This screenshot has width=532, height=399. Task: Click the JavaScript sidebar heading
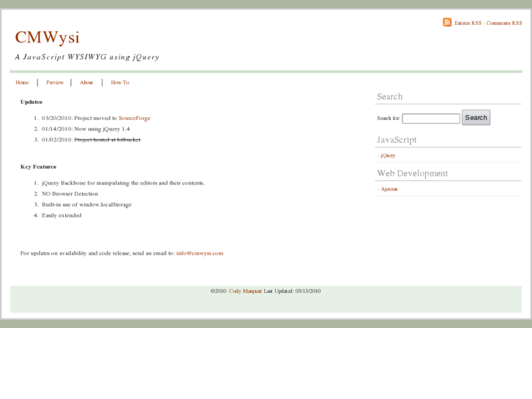[397, 140]
